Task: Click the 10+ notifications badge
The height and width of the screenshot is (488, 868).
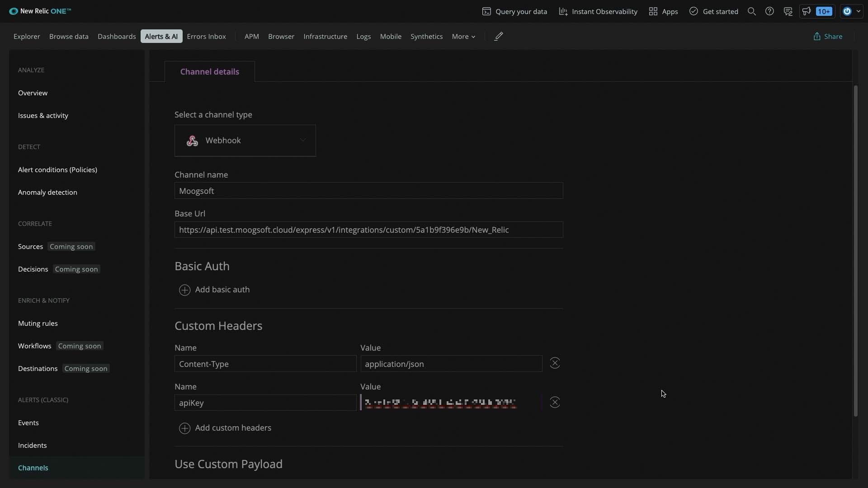Action: [x=824, y=11]
